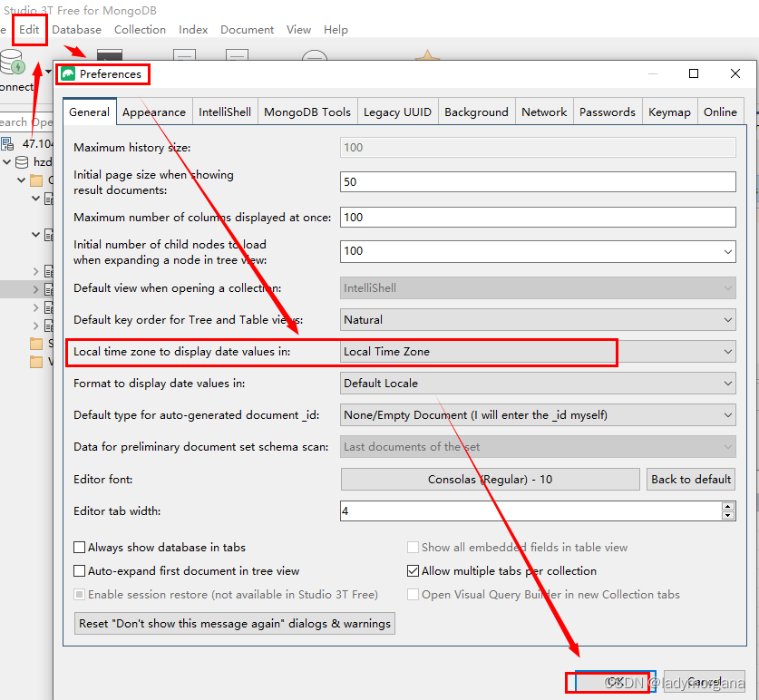This screenshot has height=700, width=759.
Task: Decrease editor tab width with down arrow
Action: tap(728, 516)
